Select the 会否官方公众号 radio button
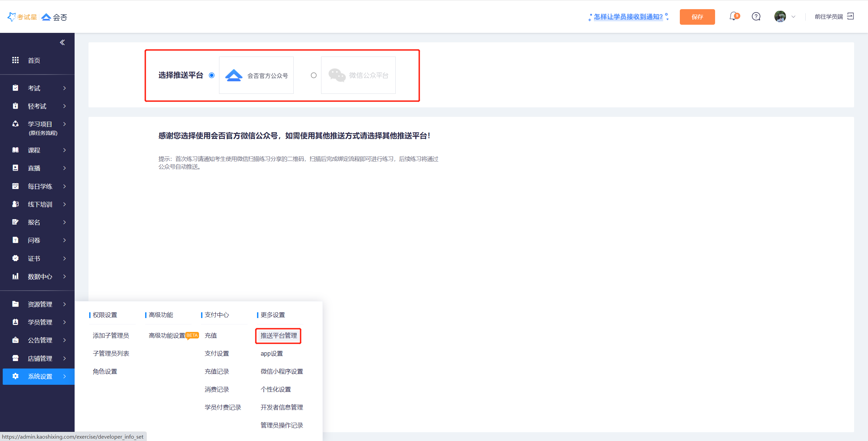Image resolution: width=868 pixels, height=441 pixels. point(212,75)
